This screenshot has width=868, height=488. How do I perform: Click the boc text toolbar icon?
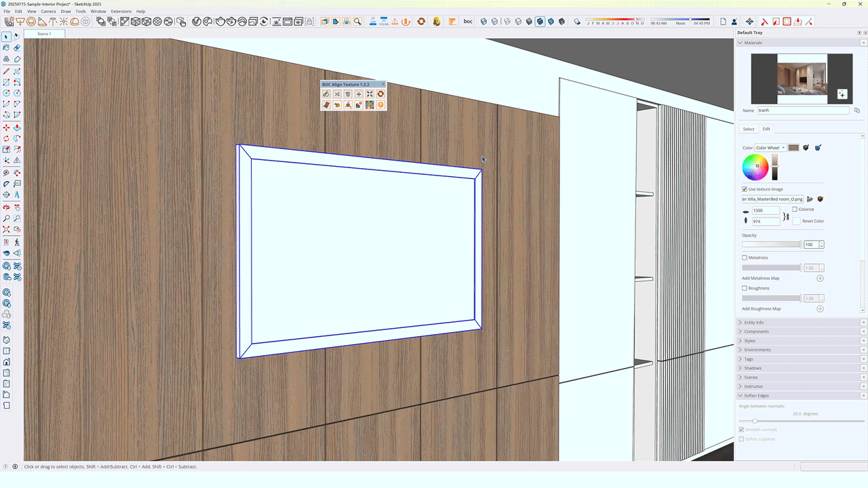468,22
